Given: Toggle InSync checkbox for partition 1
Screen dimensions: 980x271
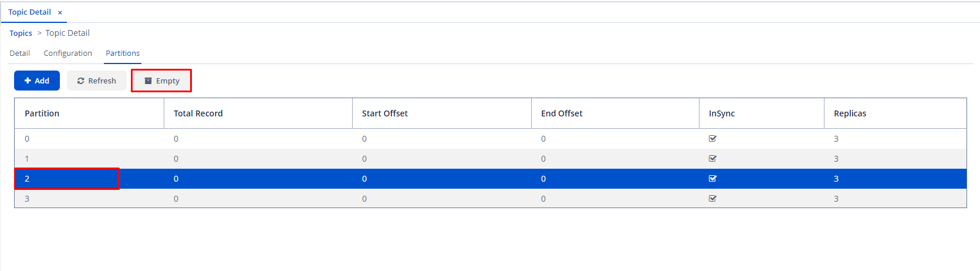Looking at the screenshot, I should (712, 159).
